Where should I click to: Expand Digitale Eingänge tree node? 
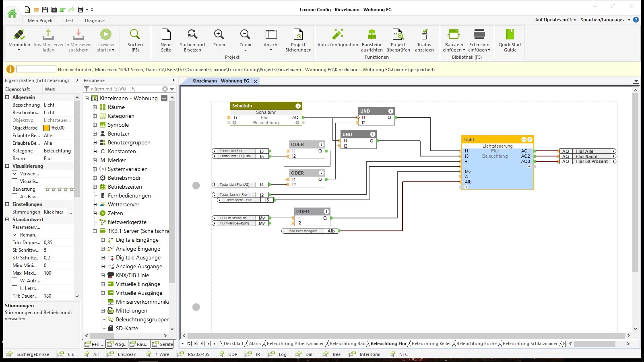click(103, 240)
